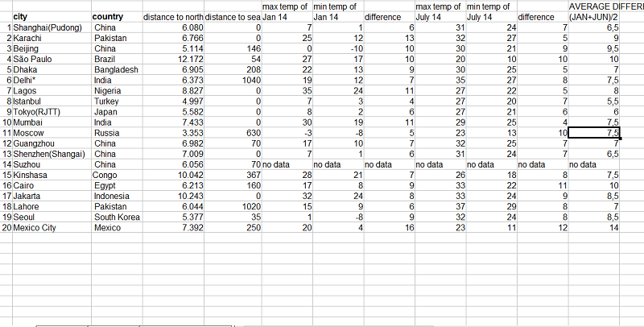Select the Lagos city cell

pos(52,91)
